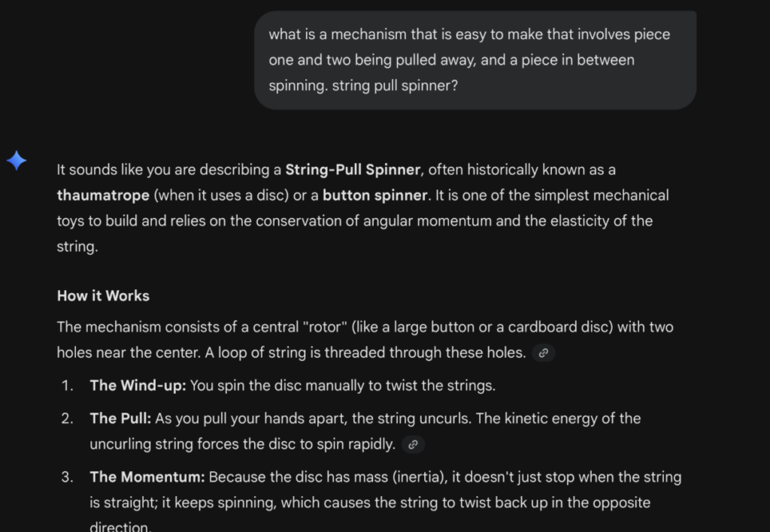Click the bold "button spinner" term
The width and height of the screenshot is (770, 532).
click(374, 195)
